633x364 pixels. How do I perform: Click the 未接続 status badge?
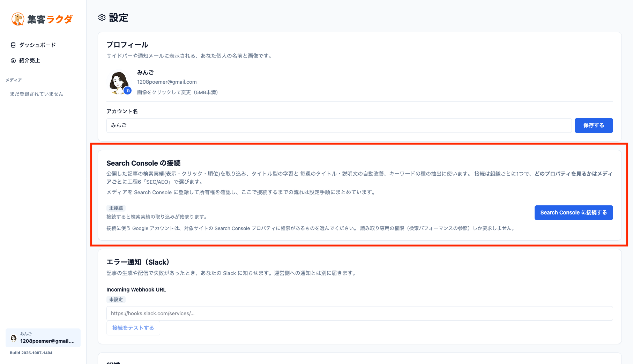click(116, 208)
